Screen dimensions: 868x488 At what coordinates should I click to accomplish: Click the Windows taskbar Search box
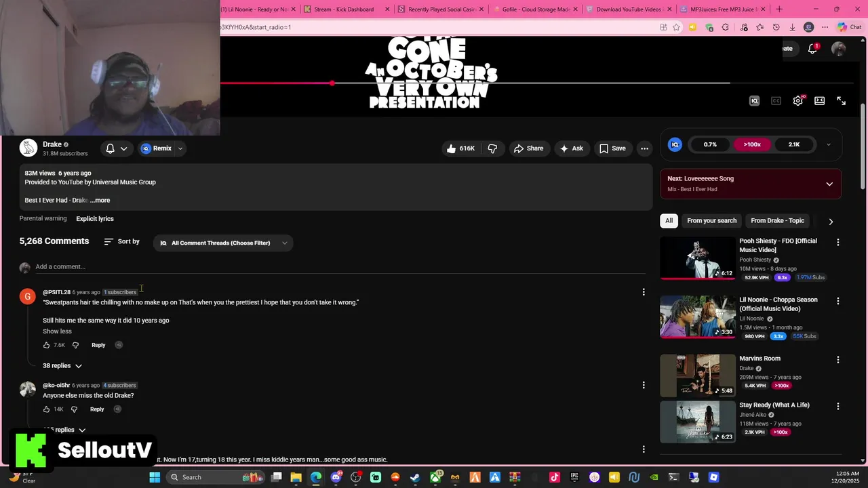pyautogui.click(x=215, y=477)
